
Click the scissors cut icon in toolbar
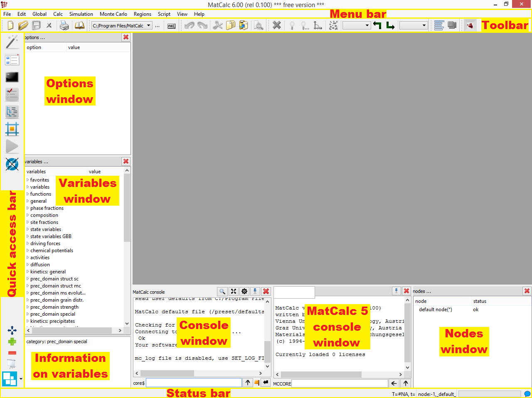pyautogui.click(x=217, y=26)
